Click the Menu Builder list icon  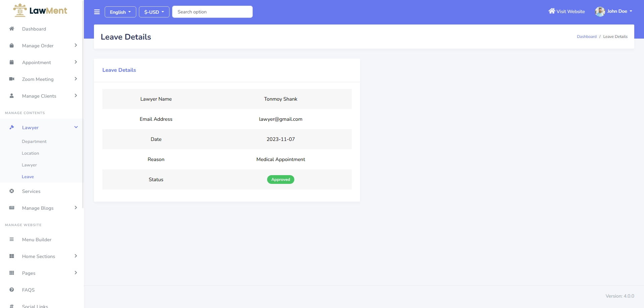click(x=12, y=239)
